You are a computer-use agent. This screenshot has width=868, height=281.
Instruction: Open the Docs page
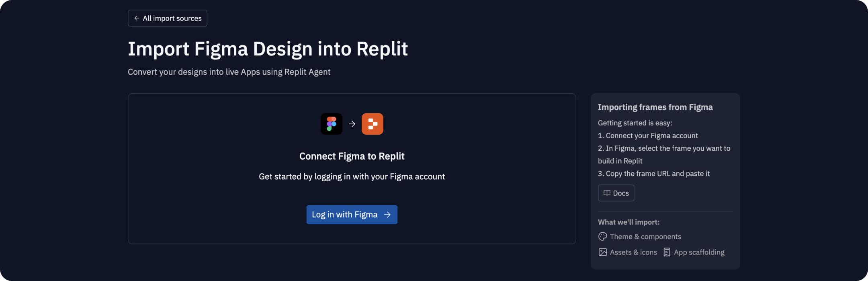616,193
